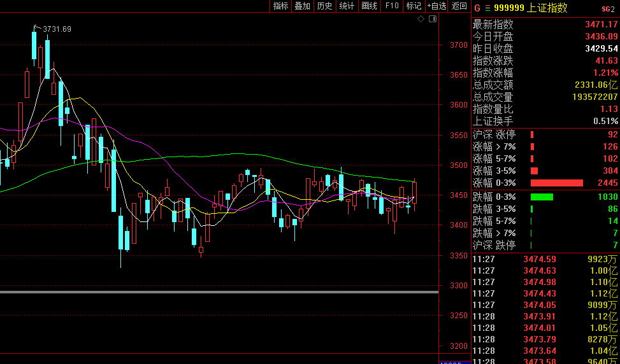
Task: Click the 沪深 涨停 row count 92
Action: tap(613, 135)
